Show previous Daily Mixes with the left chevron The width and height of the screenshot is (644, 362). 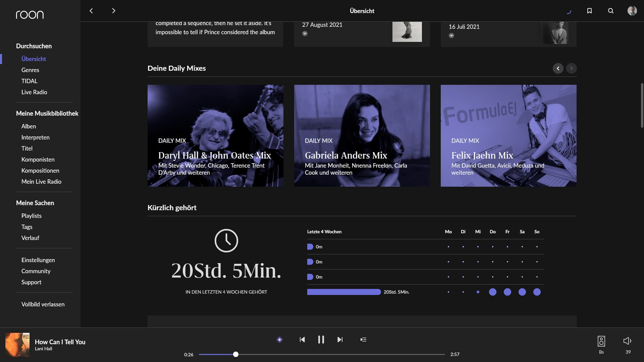(x=558, y=68)
